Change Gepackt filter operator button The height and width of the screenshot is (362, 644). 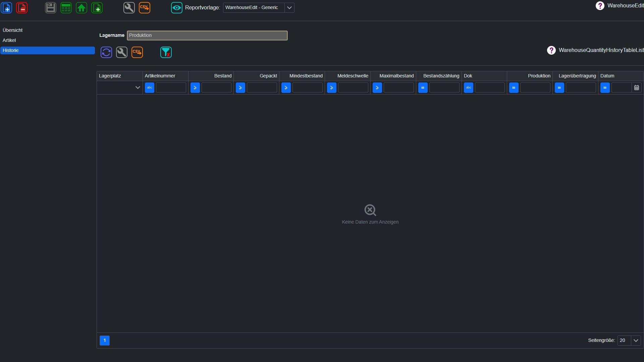(240, 88)
